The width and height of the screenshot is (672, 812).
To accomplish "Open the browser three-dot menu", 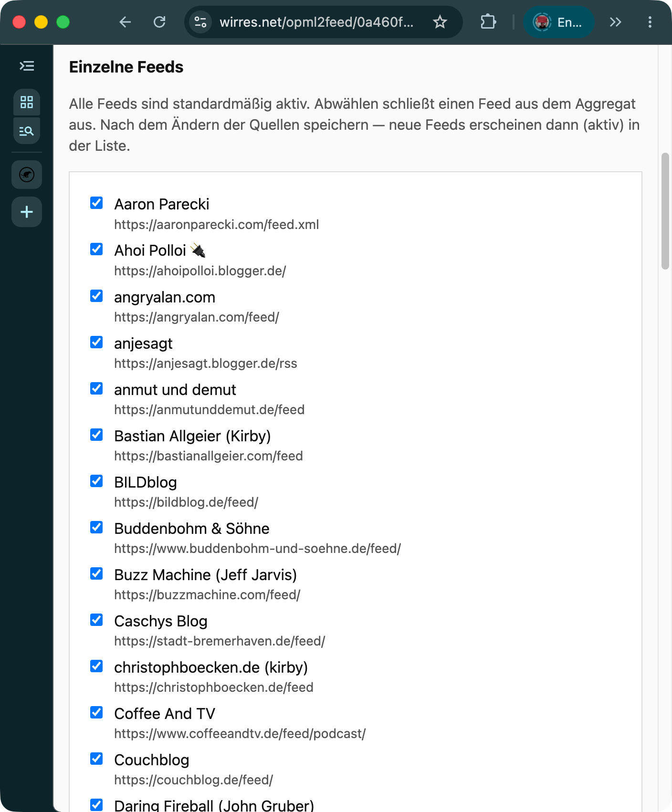I will [x=650, y=22].
